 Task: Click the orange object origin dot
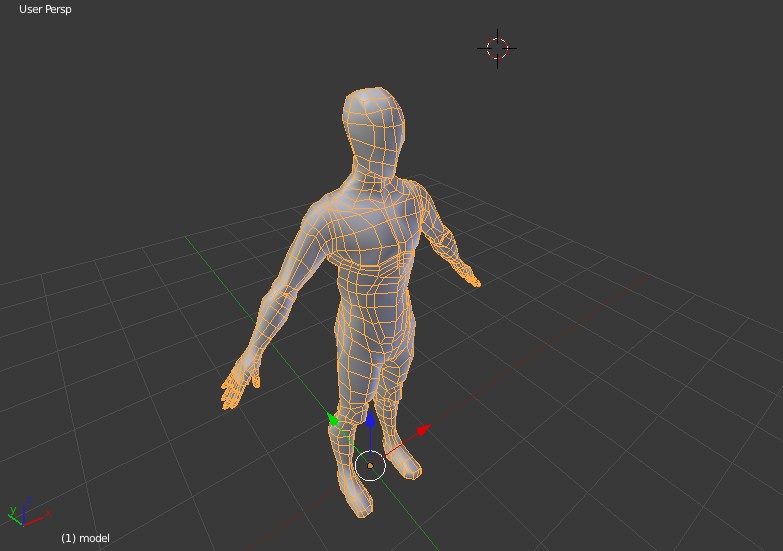[x=370, y=466]
